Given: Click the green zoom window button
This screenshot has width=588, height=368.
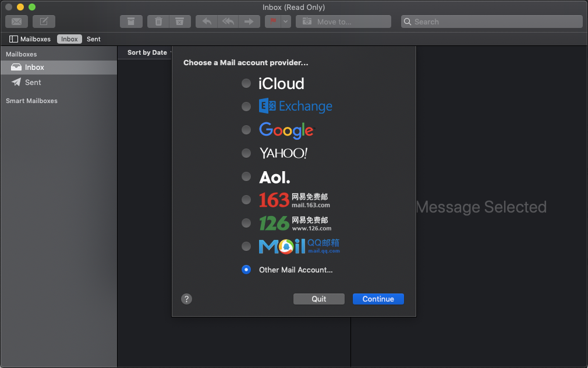Looking at the screenshot, I should point(32,7).
